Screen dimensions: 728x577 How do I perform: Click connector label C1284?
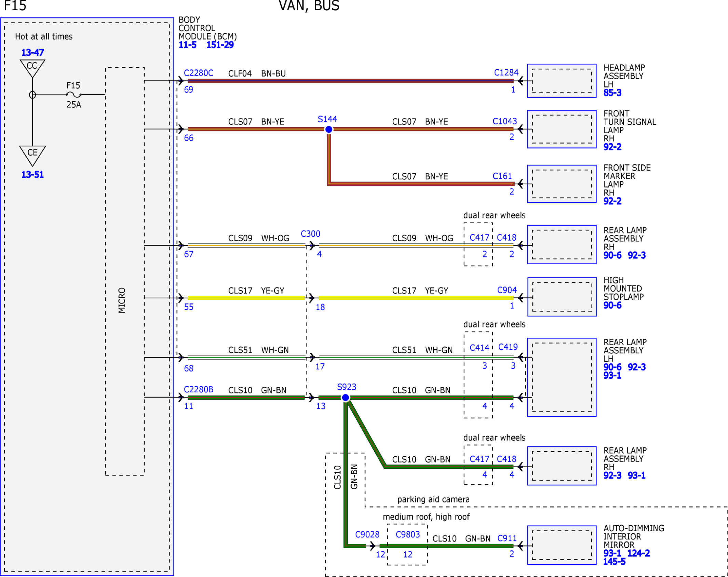point(506,72)
